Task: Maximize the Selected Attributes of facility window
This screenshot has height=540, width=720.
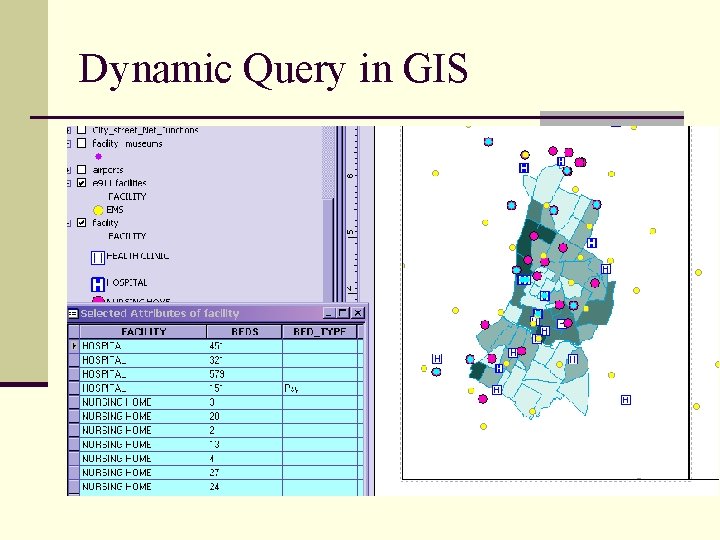Action: coord(343,313)
